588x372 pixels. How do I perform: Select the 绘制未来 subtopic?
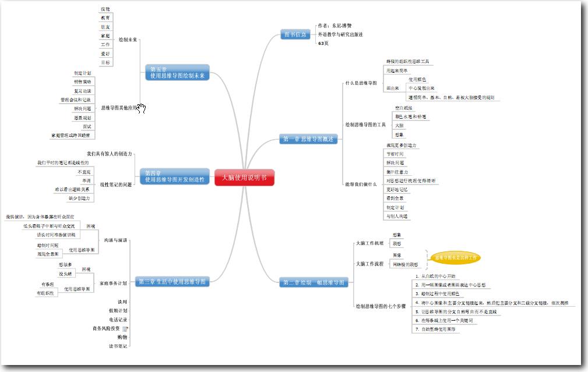126,40
